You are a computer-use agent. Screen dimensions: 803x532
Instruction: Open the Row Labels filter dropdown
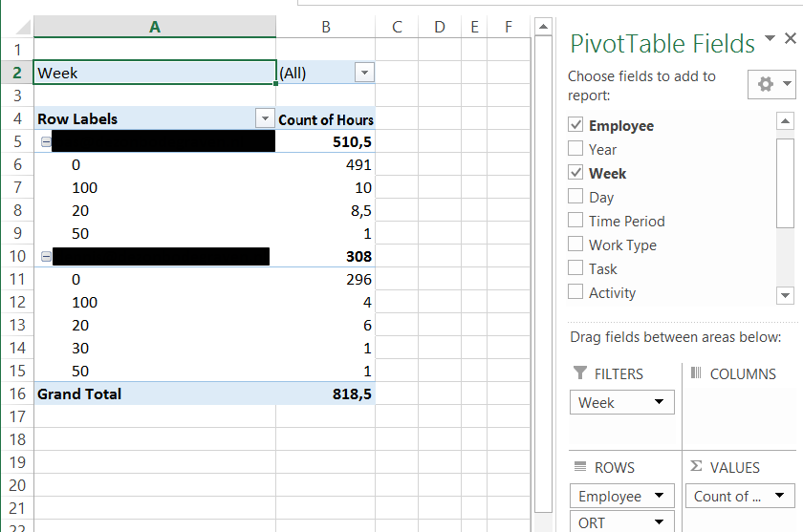coord(265,118)
